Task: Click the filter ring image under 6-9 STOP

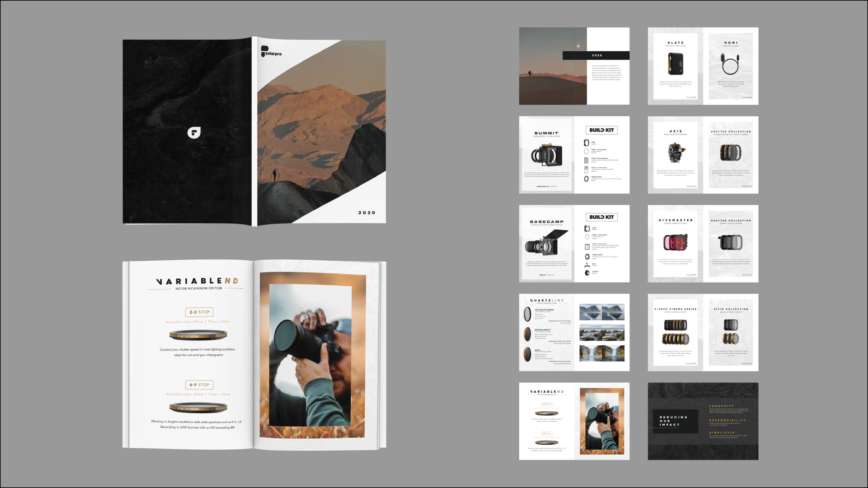Action: (198, 407)
